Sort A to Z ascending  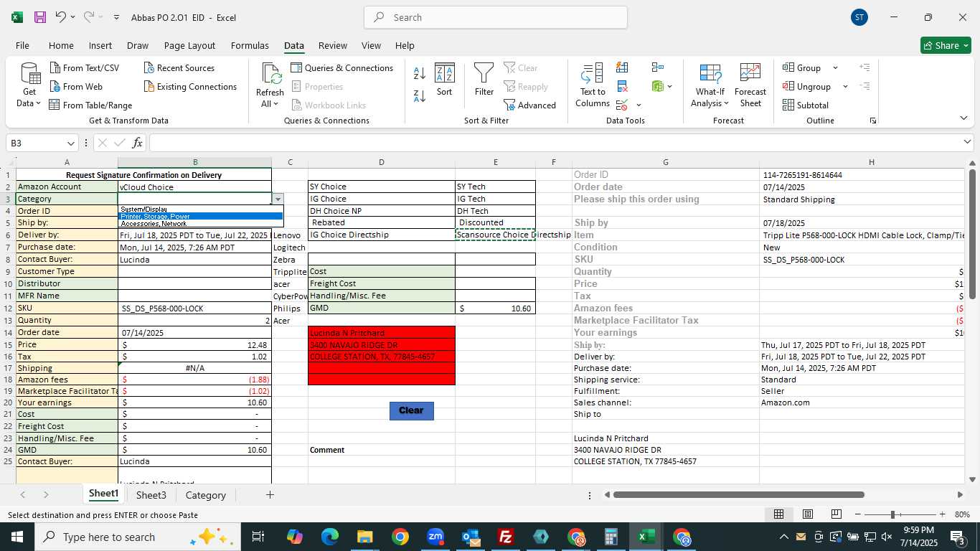[x=420, y=73]
